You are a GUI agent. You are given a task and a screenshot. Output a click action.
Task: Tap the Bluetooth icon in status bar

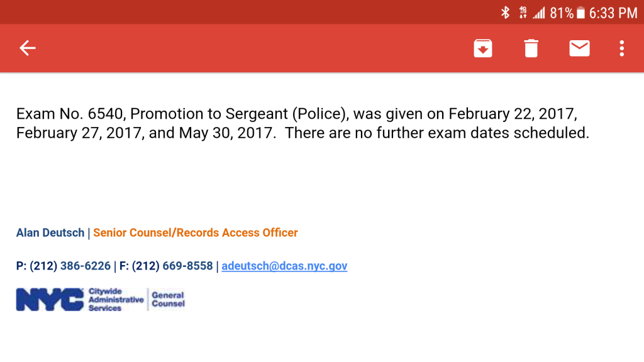pos(505,13)
